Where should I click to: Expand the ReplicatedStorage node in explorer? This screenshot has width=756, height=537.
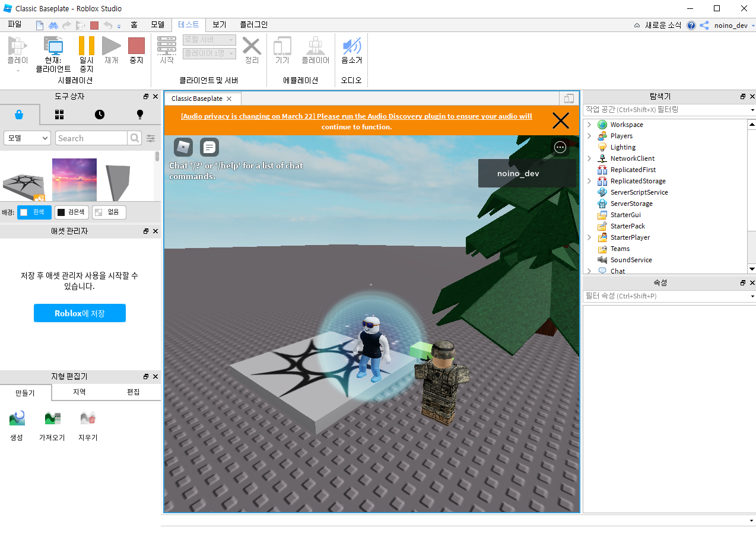tap(589, 181)
